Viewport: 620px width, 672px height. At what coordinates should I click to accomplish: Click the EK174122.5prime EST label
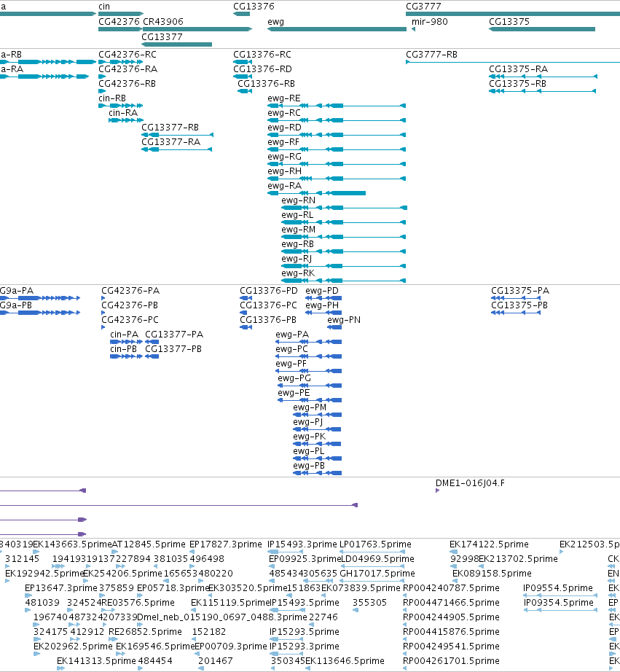point(489,544)
